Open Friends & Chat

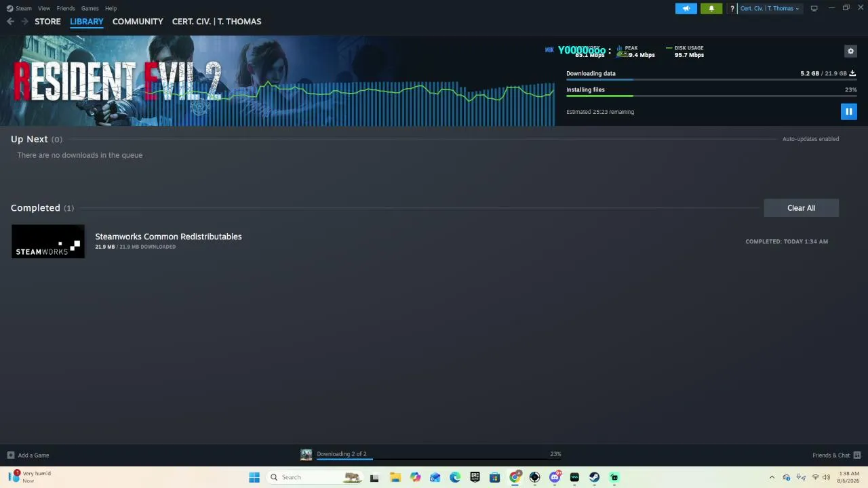point(836,455)
